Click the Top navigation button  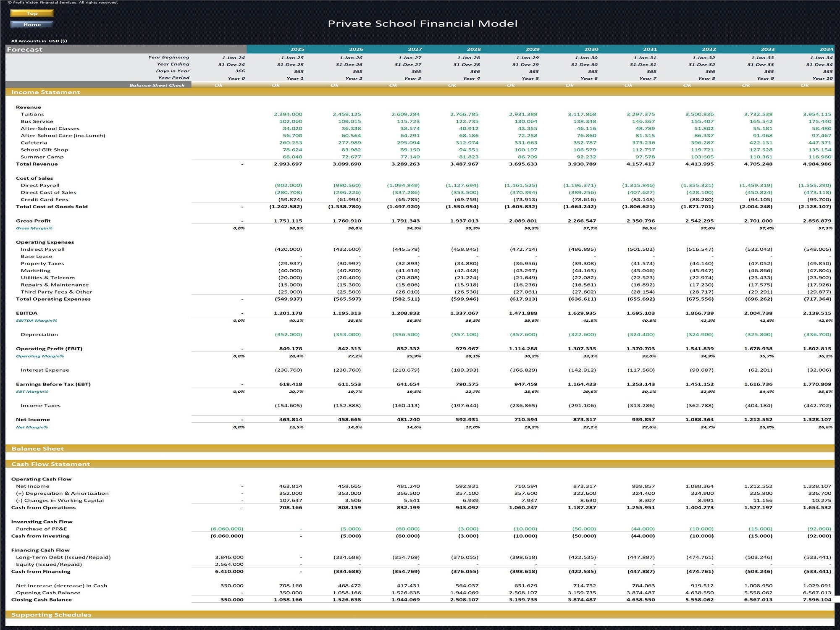[x=31, y=13]
